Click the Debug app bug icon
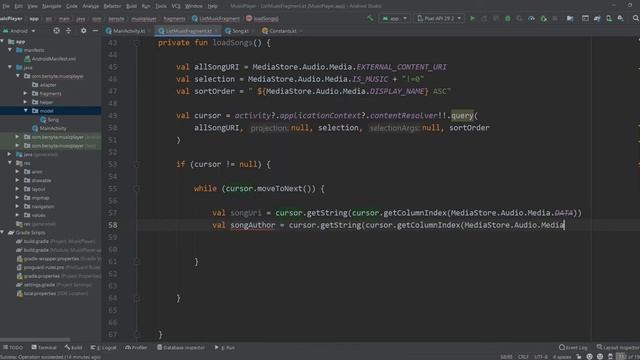This screenshot has height=360, width=640. pyautogui.click(x=507, y=18)
